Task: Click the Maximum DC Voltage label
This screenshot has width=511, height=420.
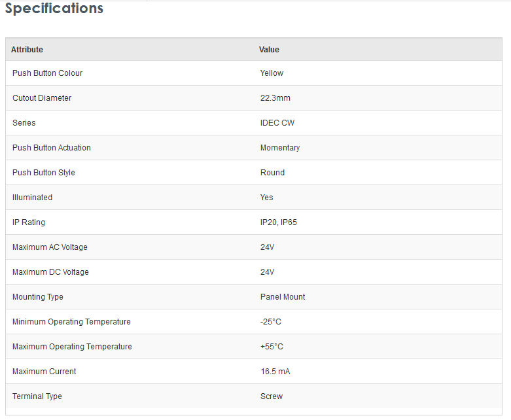Action: 50,271
